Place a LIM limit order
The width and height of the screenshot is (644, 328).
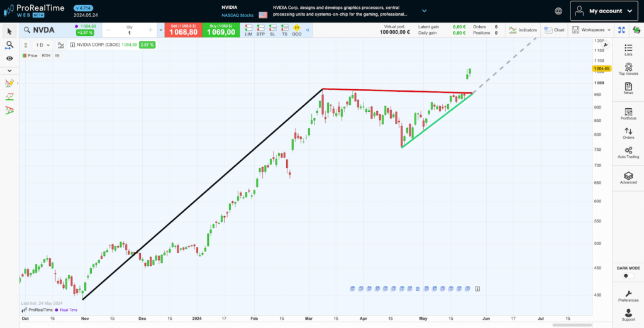[x=248, y=30]
